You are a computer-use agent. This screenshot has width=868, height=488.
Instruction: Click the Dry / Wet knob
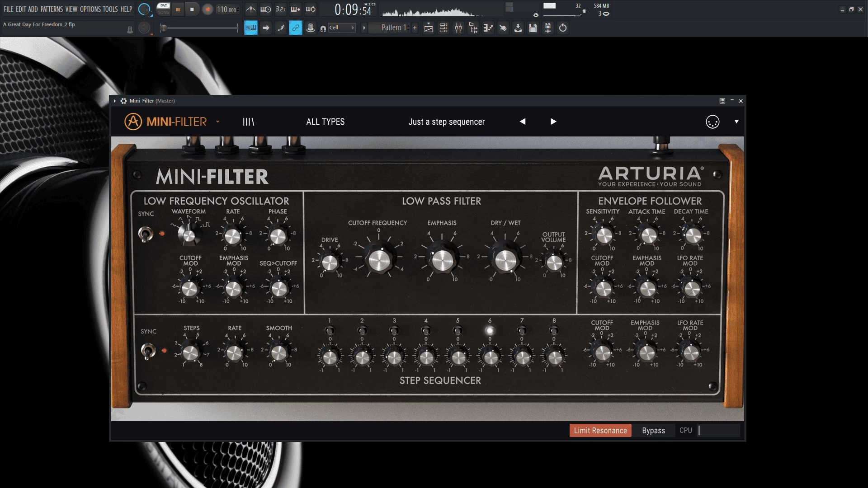(505, 259)
